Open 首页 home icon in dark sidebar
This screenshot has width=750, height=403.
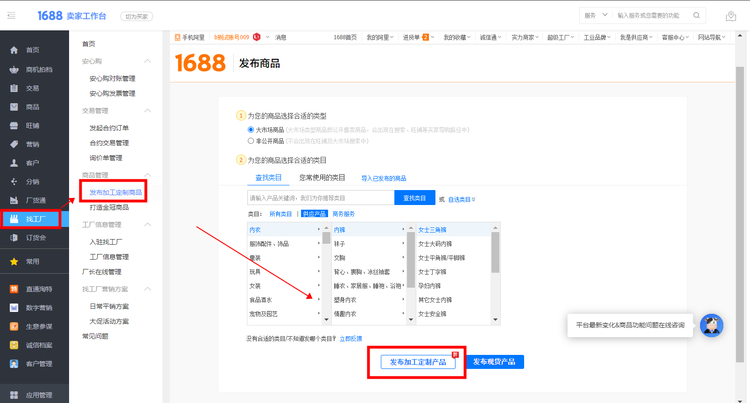pos(14,50)
